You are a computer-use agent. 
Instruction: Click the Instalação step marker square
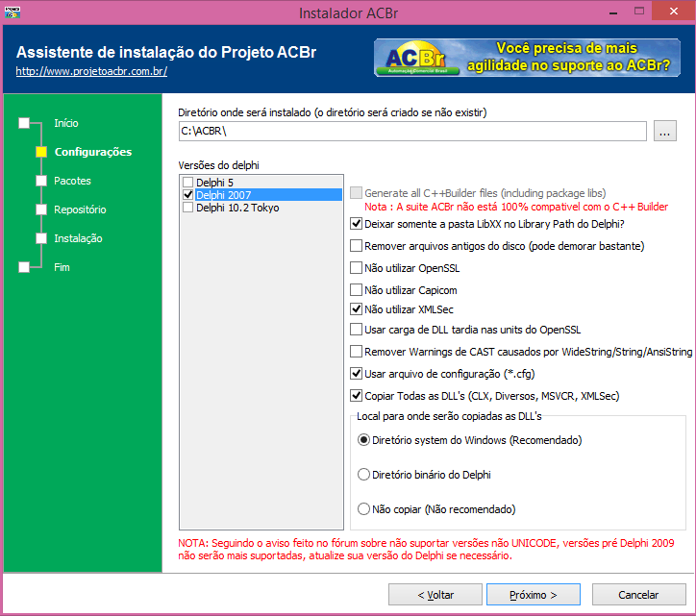[x=41, y=238]
